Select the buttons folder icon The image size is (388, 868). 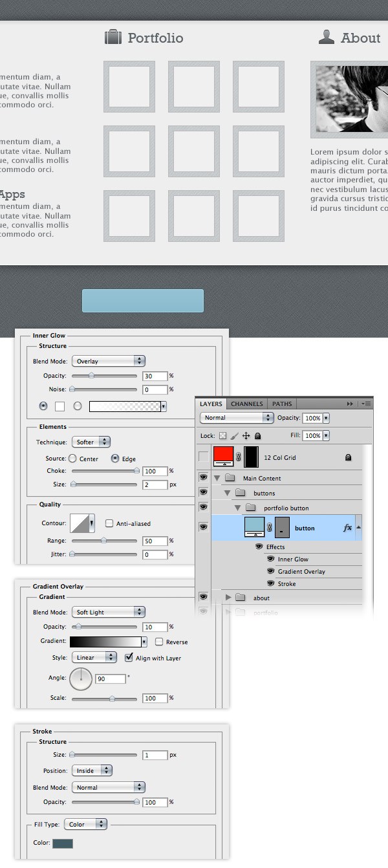coord(241,493)
